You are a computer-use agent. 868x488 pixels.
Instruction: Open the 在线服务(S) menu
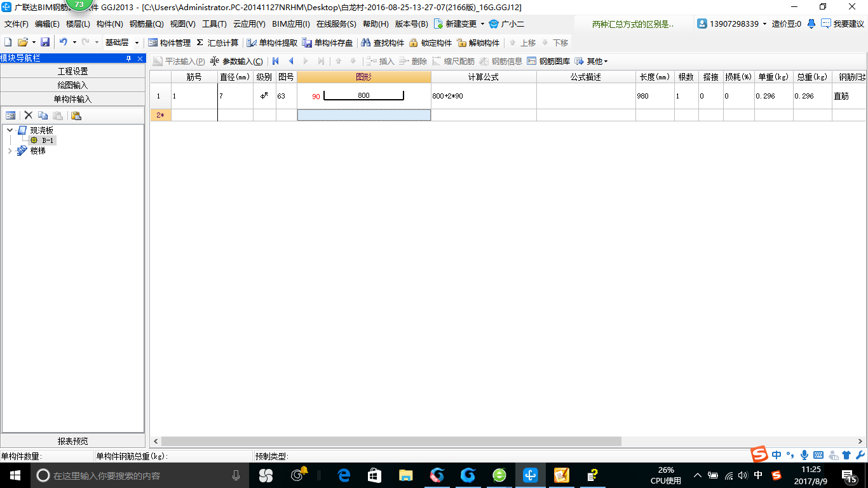(x=336, y=24)
